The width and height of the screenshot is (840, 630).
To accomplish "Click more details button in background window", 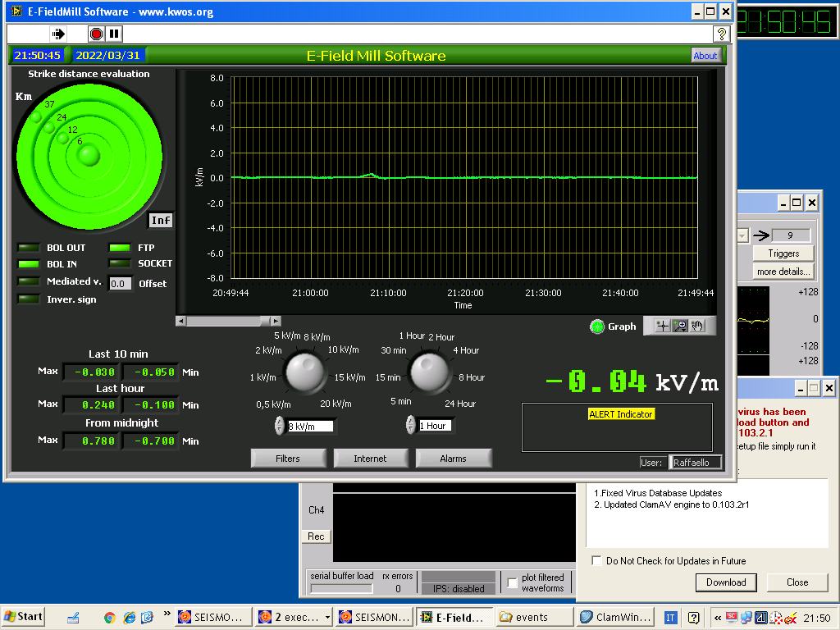I will 783,272.
